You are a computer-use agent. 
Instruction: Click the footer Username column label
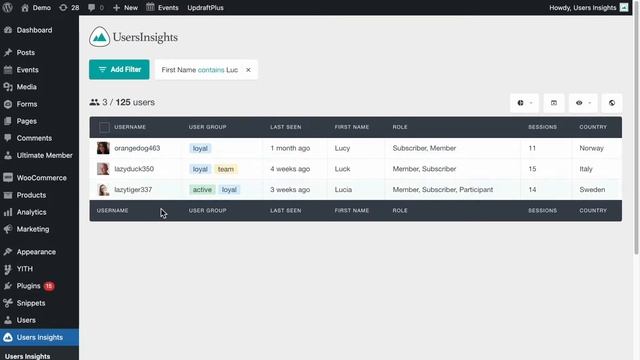click(112, 211)
